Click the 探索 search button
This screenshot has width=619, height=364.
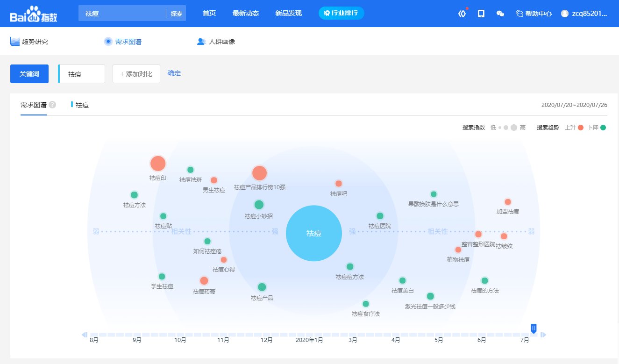(177, 14)
